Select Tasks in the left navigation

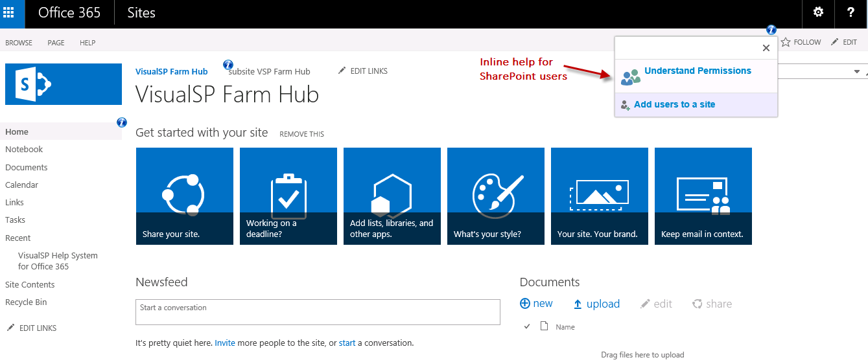[x=15, y=220]
